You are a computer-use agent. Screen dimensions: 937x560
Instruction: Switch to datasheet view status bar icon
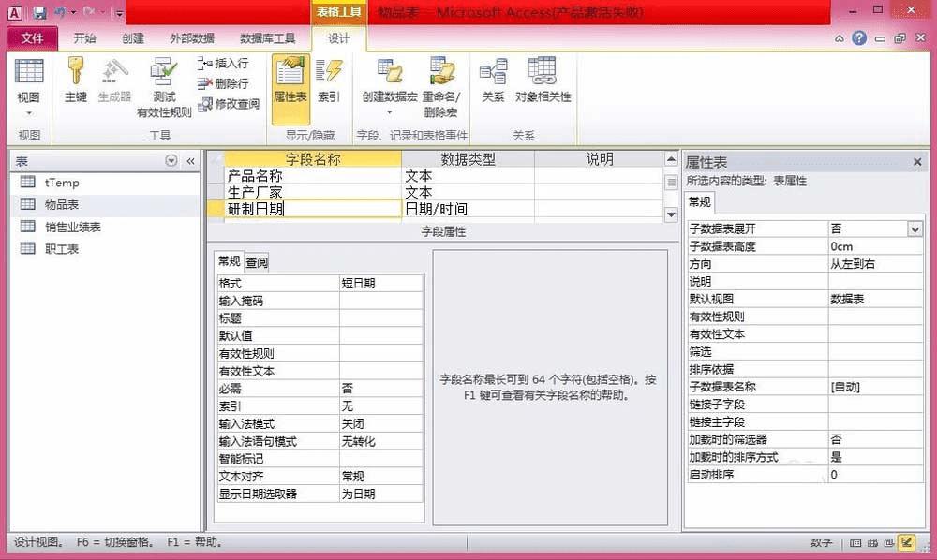[855, 543]
